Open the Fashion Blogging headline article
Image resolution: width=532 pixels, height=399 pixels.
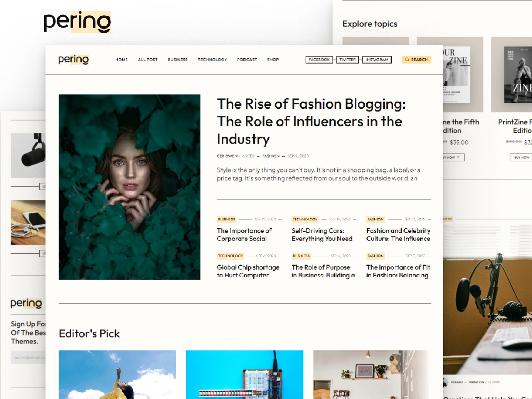click(312, 121)
